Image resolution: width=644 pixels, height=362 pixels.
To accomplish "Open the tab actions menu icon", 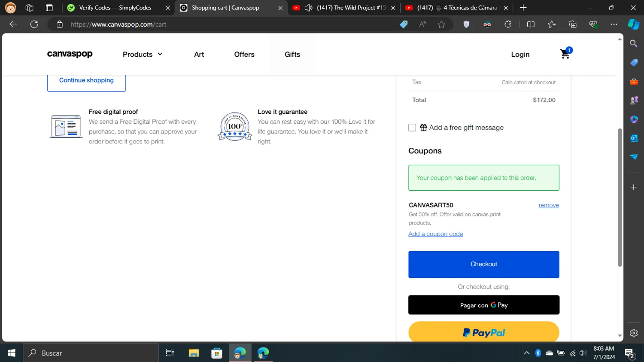I will tap(49, 8).
